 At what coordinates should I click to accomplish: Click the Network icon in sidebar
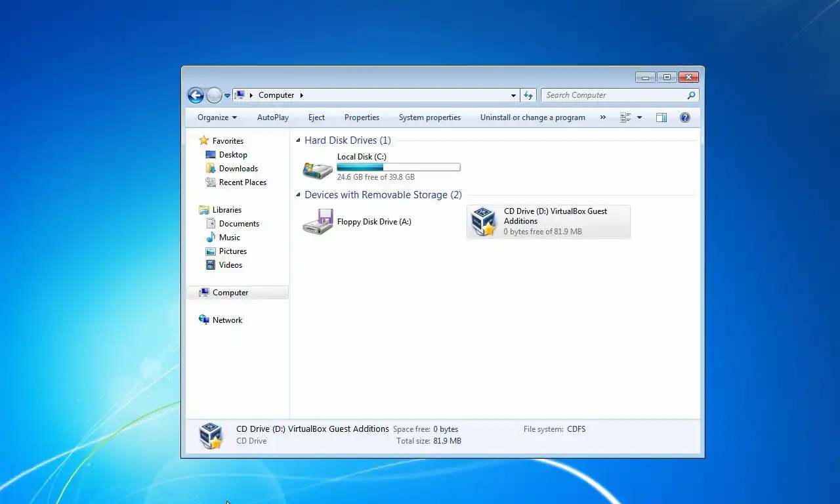(x=204, y=320)
